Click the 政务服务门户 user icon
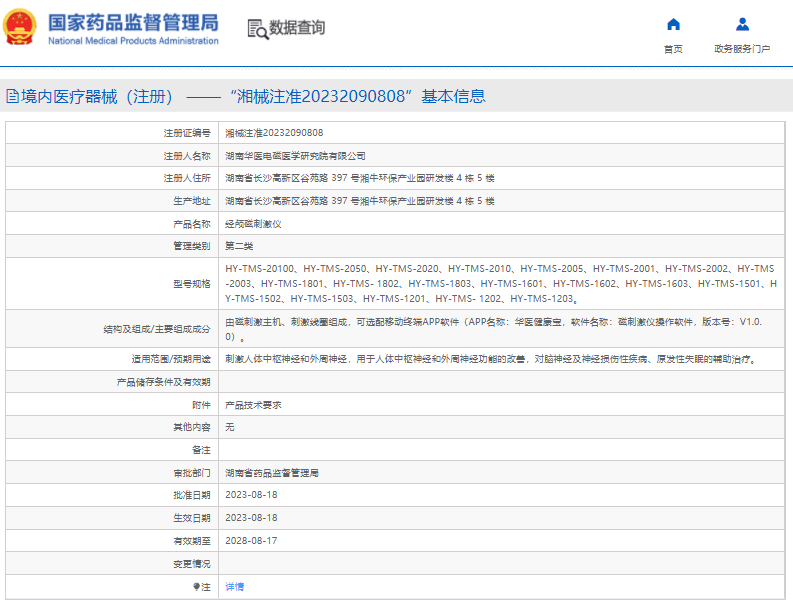This screenshot has width=793, height=605. [x=742, y=24]
